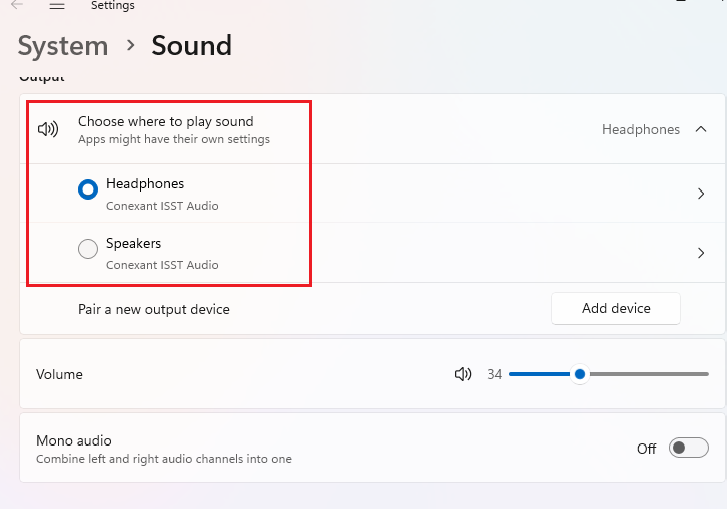727x509 pixels.
Task: Select the Headphones radio button
Action: 88,189
